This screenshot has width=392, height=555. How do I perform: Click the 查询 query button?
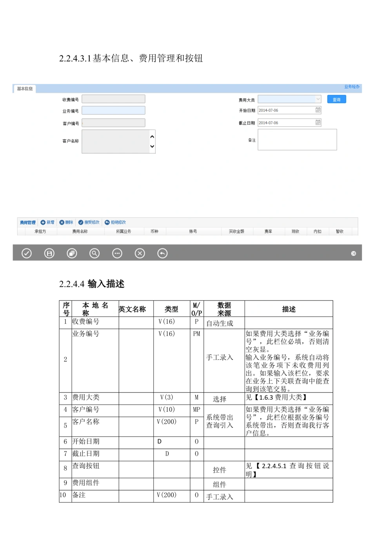[336, 99]
